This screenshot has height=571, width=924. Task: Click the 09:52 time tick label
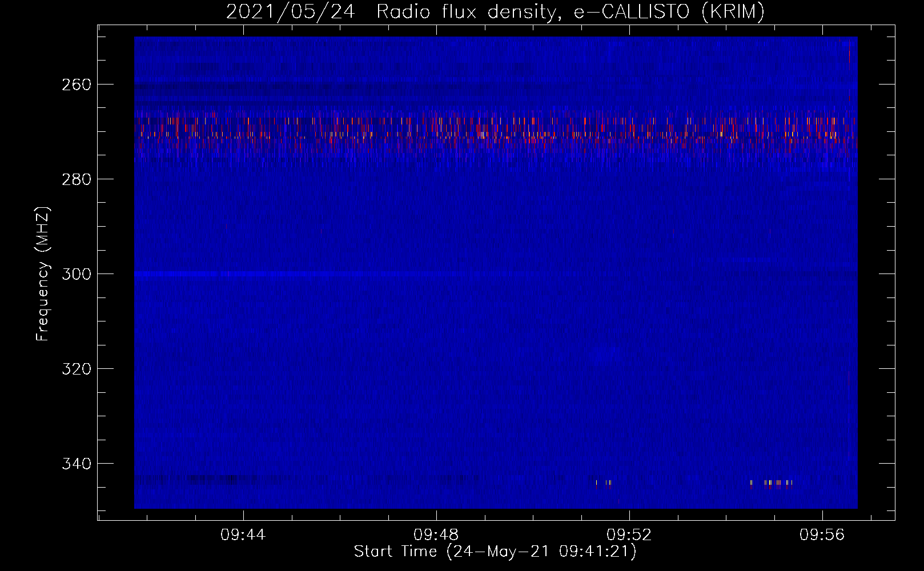(629, 535)
